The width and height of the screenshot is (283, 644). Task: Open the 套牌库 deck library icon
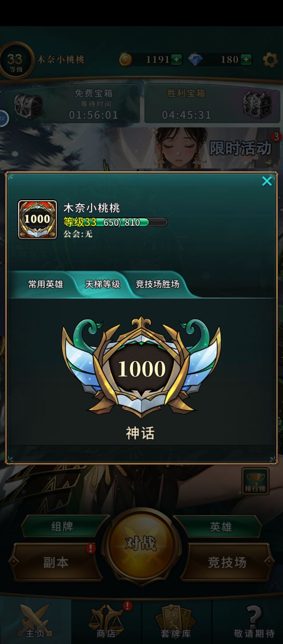tap(176, 621)
